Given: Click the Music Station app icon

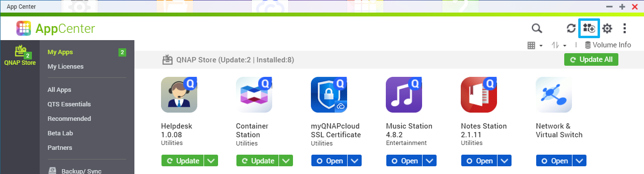Looking at the screenshot, I should click(404, 95).
